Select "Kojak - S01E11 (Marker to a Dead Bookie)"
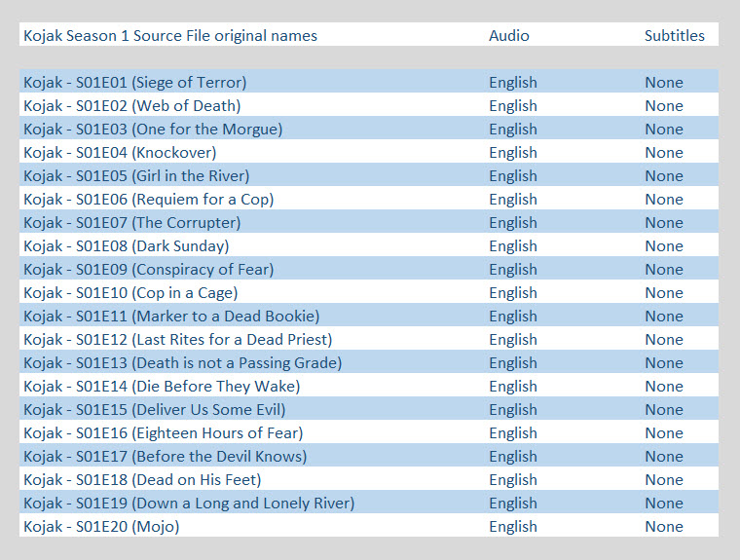 click(x=171, y=316)
